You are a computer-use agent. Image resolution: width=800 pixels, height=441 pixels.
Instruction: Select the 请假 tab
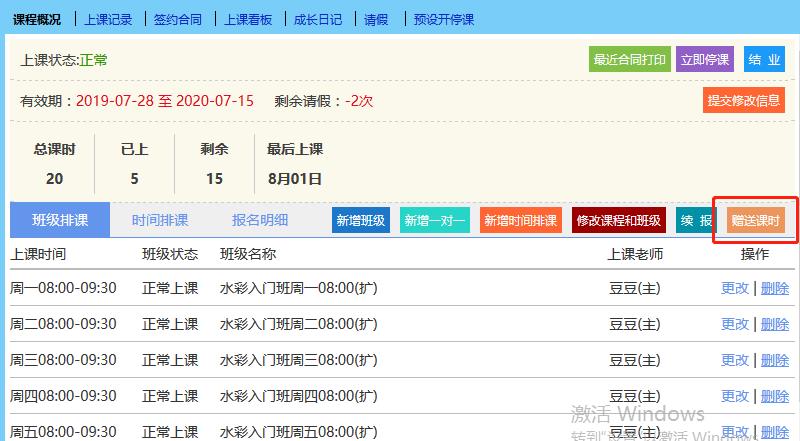(x=376, y=19)
